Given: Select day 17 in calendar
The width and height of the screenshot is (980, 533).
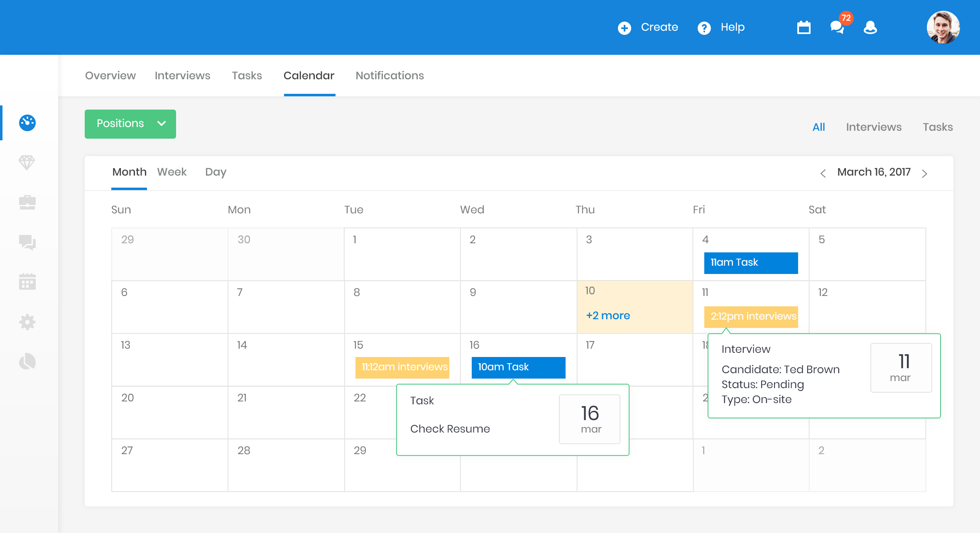Looking at the screenshot, I should click(635, 360).
